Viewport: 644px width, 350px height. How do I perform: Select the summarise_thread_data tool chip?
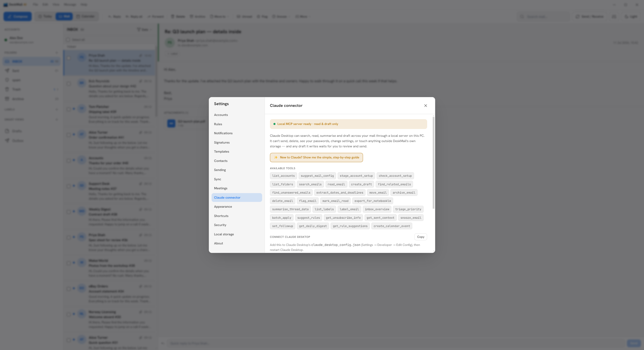click(290, 209)
